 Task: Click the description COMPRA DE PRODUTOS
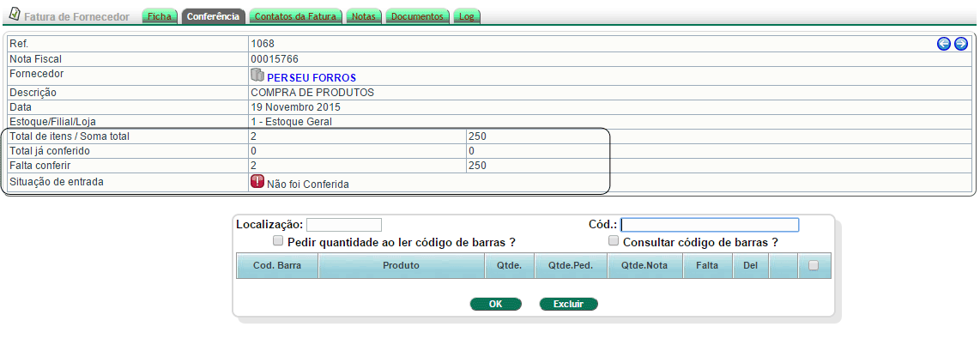pyautogui.click(x=312, y=93)
